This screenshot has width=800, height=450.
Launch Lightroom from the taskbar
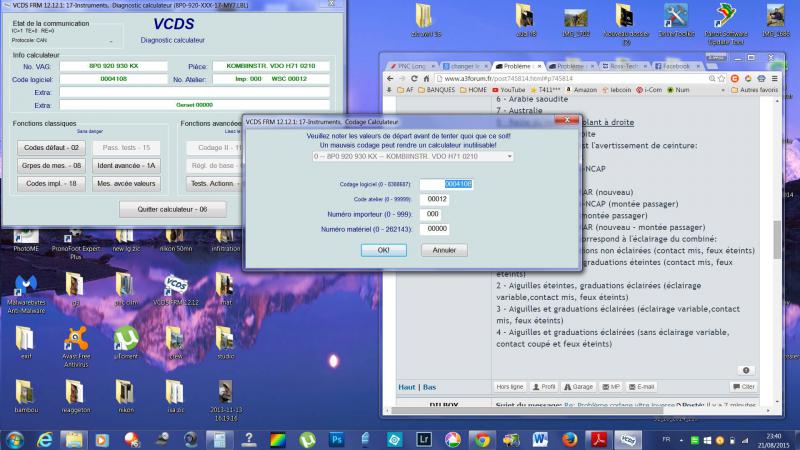tap(424, 439)
